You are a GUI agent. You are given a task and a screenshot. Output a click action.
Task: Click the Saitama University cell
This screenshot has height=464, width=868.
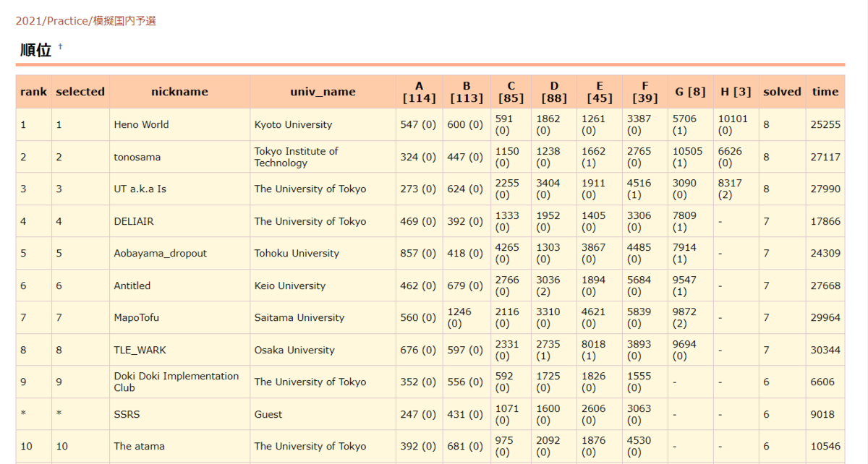(323, 317)
